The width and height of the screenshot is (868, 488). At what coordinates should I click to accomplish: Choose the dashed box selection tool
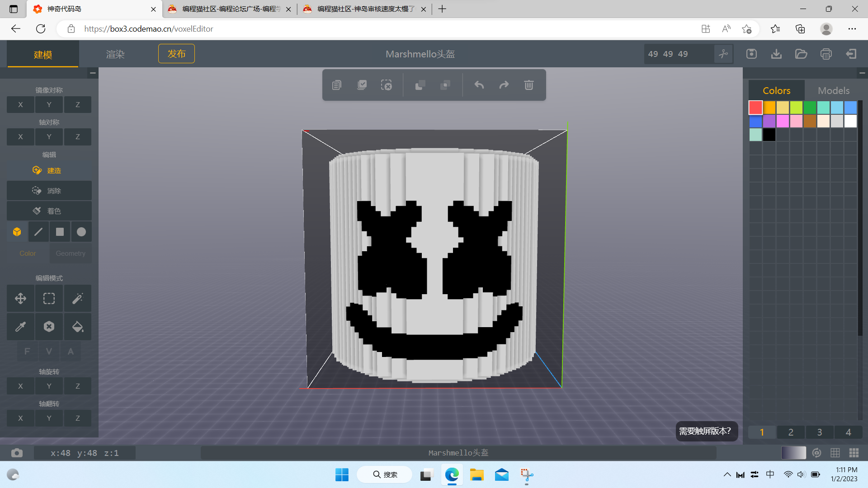[x=49, y=298]
